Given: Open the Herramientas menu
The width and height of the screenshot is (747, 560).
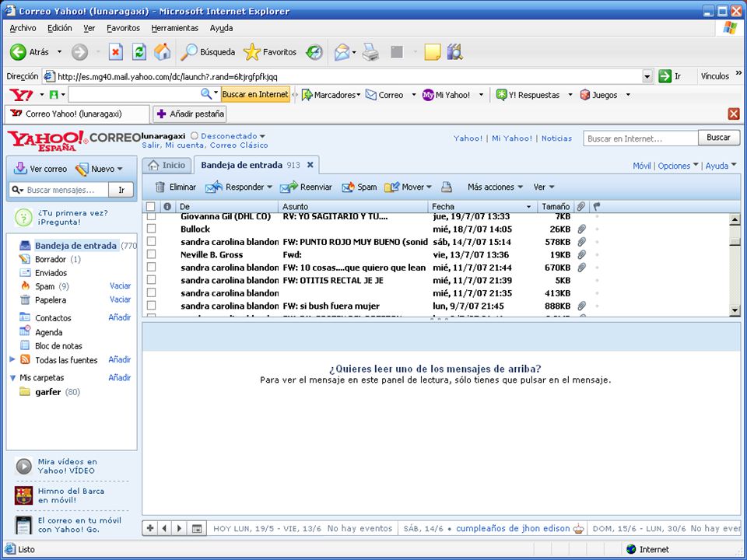Looking at the screenshot, I should [x=175, y=28].
